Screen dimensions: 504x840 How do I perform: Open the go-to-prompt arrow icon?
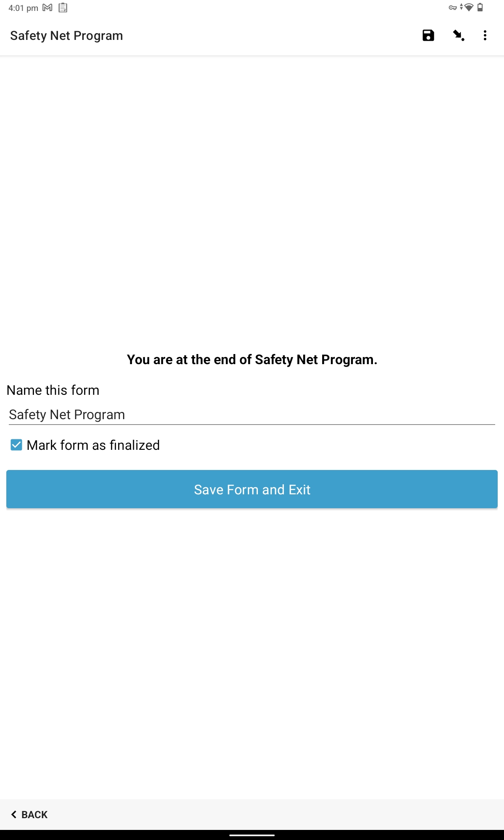(458, 36)
